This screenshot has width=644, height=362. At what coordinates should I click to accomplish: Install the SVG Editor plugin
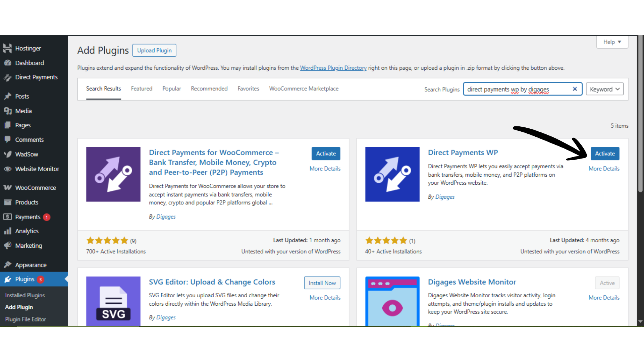[x=322, y=283]
